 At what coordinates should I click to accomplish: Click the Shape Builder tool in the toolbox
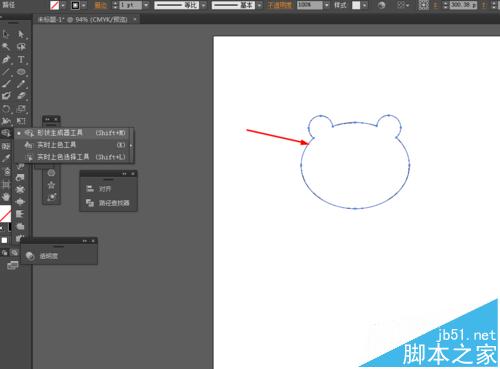[6, 133]
